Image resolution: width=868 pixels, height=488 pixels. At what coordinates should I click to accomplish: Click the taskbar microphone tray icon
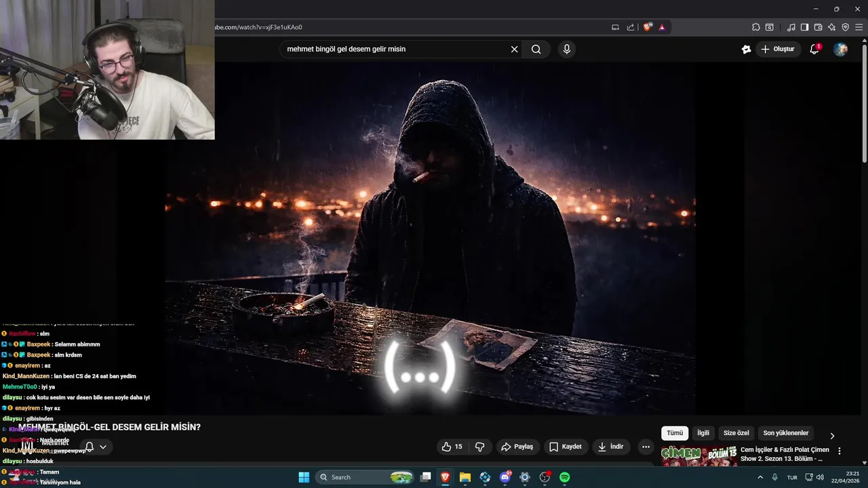775,477
